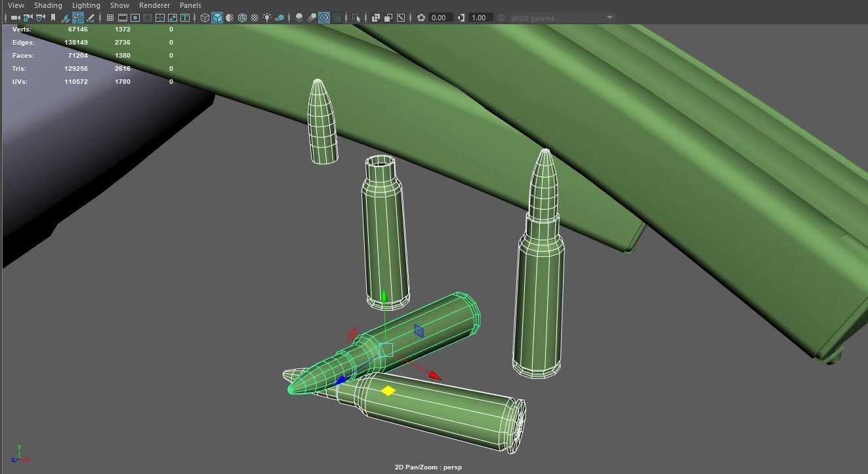Screen dimensions: 868x474
Task: Open the Panels menu
Action: pyautogui.click(x=190, y=5)
